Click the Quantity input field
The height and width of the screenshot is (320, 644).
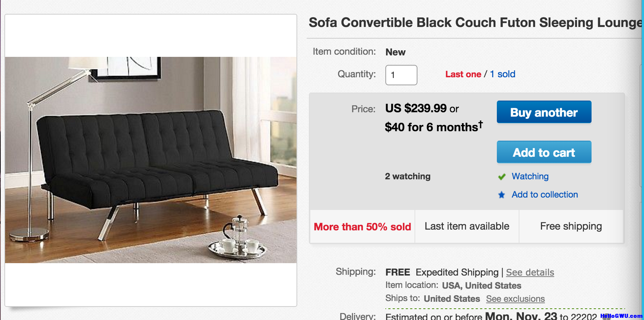pyautogui.click(x=401, y=75)
